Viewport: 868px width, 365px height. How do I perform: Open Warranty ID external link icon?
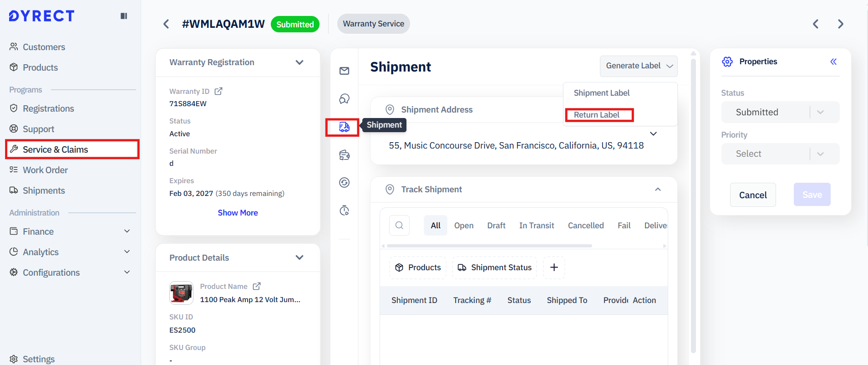(x=218, y=91)
